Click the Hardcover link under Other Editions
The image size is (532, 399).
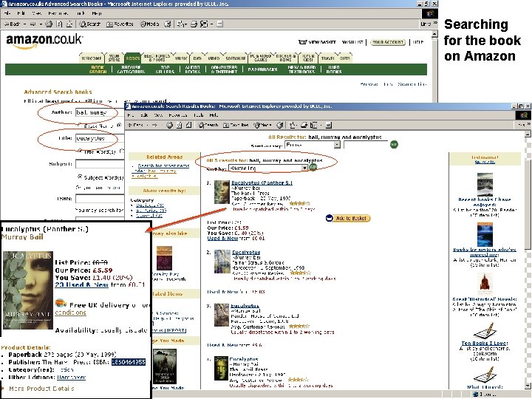(71, 377)
